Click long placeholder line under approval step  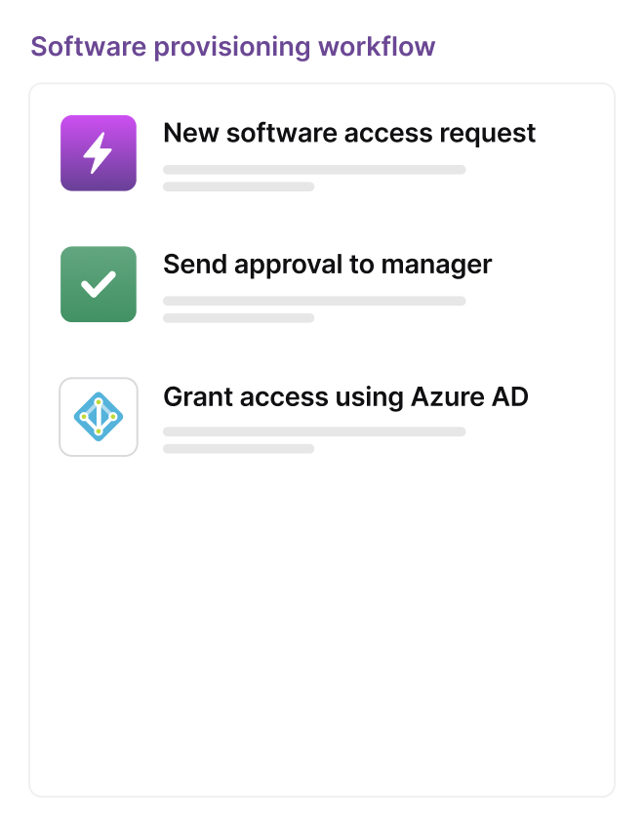pyautogui.click(x=314, y=301)
